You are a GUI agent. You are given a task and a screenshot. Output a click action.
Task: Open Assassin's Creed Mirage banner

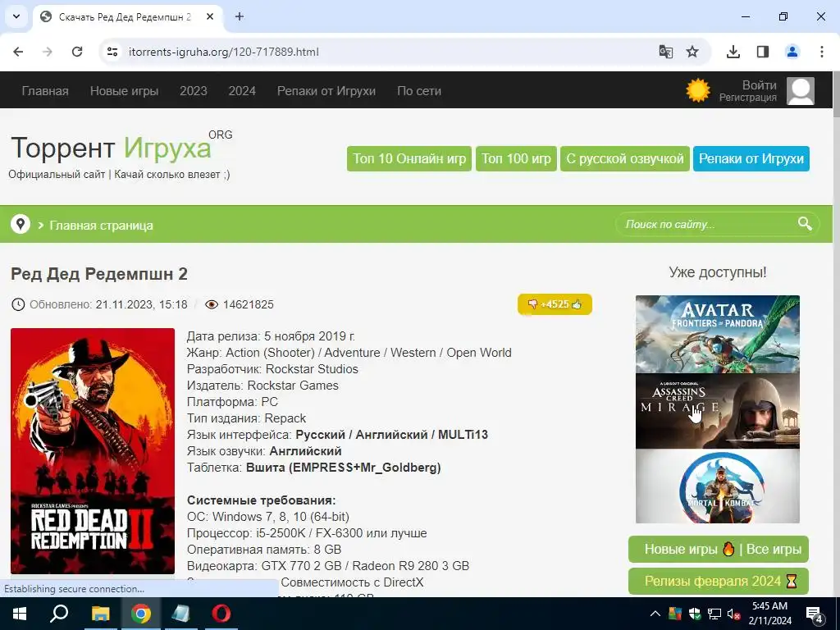tap(717, 411)
